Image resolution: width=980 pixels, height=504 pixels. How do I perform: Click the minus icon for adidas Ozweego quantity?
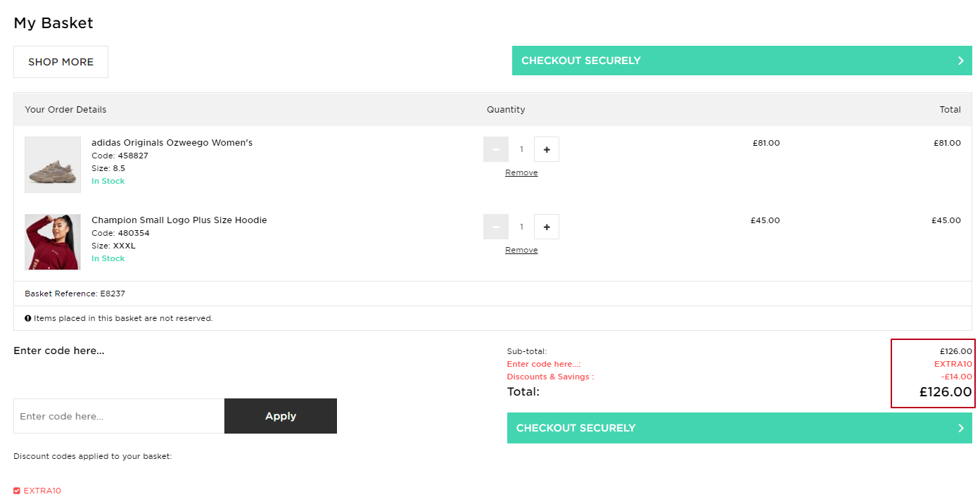[x=496, y=149]
